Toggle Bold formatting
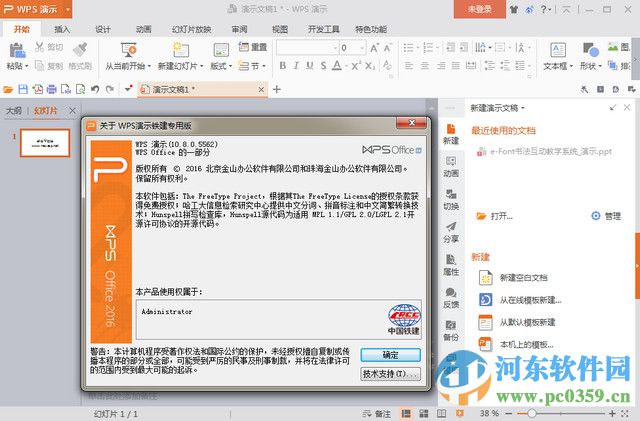Viewport: 640px width, 421px height. coord(282,65)
